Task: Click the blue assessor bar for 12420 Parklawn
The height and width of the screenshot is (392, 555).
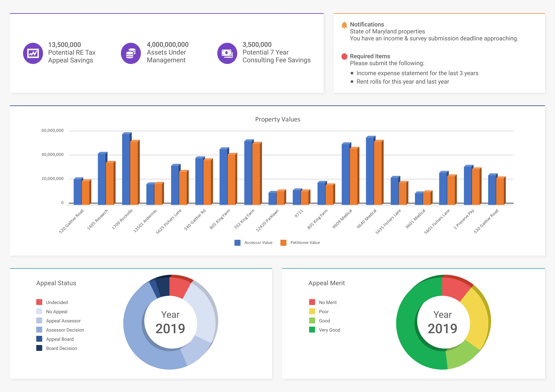Action: click(272, 199)
